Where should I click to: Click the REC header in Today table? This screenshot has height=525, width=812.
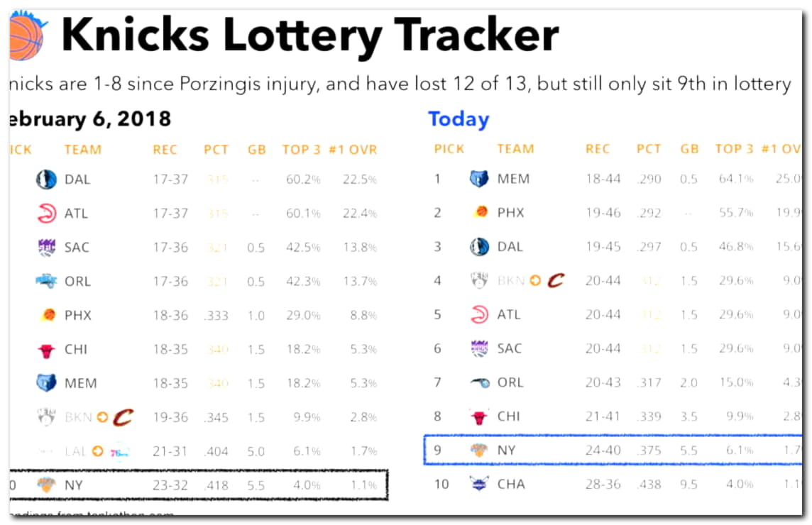598,149
